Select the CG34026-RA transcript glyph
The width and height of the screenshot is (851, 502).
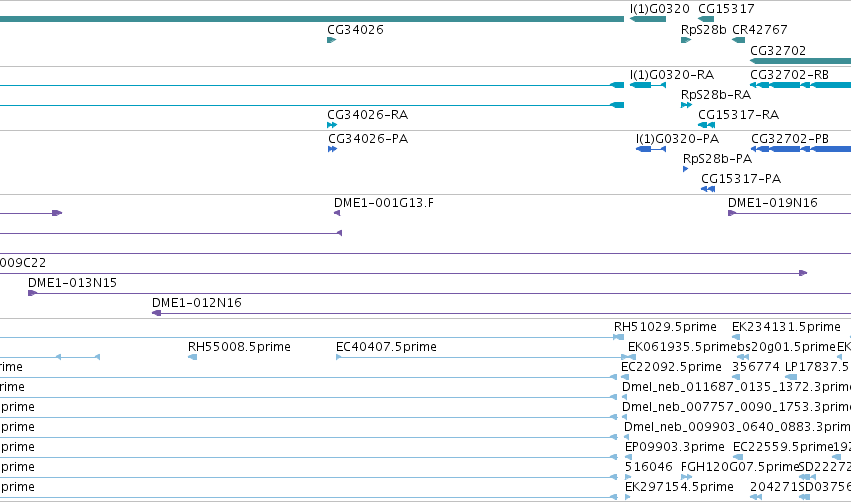(332, 125)
